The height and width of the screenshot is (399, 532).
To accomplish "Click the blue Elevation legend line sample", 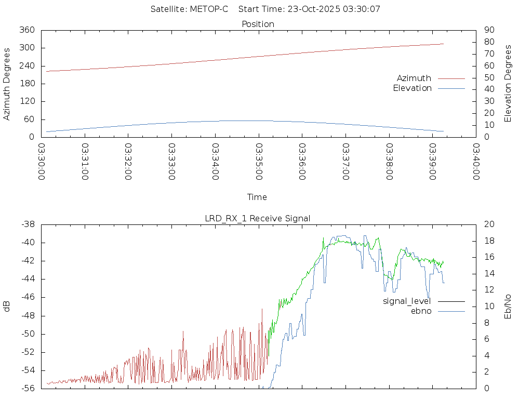I will pyautogui.click(x=451, y=88).
